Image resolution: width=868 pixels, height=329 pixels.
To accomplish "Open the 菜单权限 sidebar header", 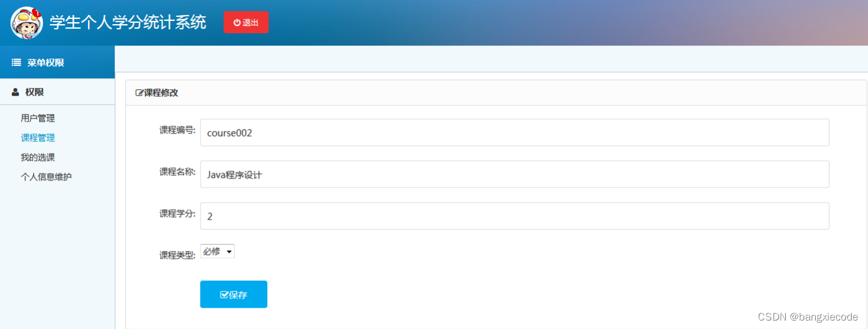I will tap(57, 63).
